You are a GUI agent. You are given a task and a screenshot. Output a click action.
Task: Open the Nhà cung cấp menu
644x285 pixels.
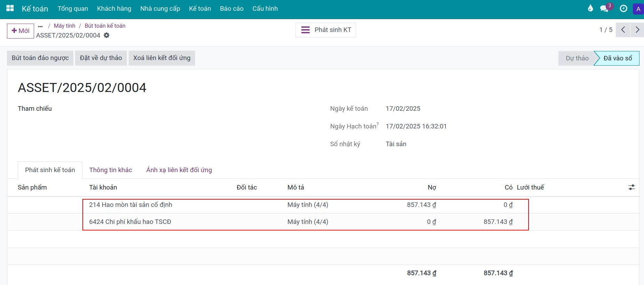tap(160, 9)
